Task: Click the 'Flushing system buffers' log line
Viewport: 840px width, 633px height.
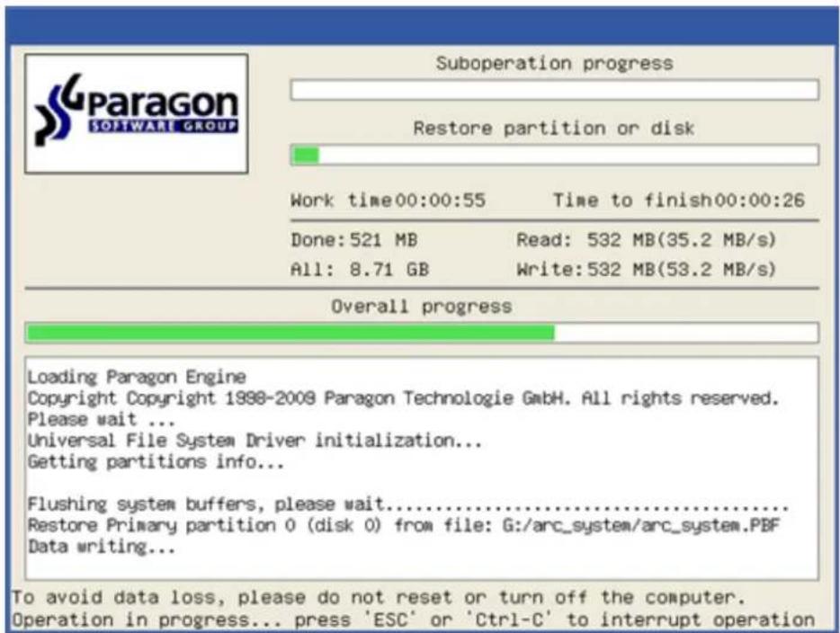Action: [408, 504]
